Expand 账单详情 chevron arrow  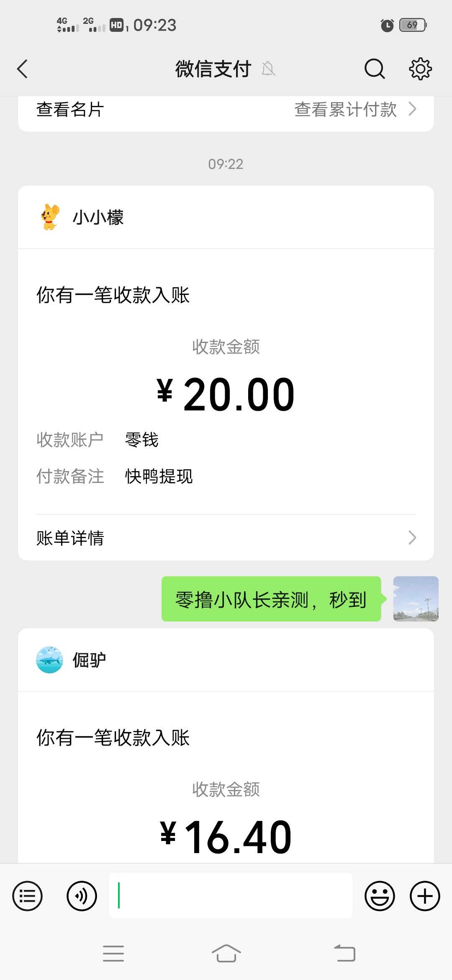pos(412,537)
